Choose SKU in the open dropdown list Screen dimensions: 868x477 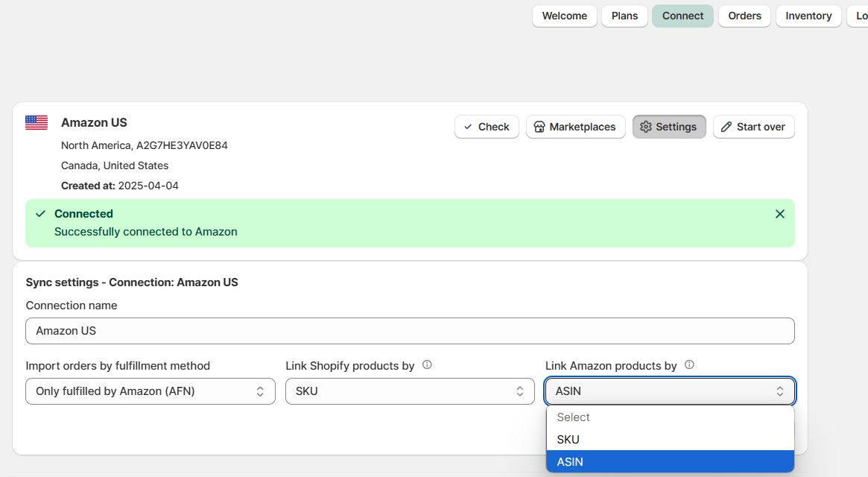[670, 439]
